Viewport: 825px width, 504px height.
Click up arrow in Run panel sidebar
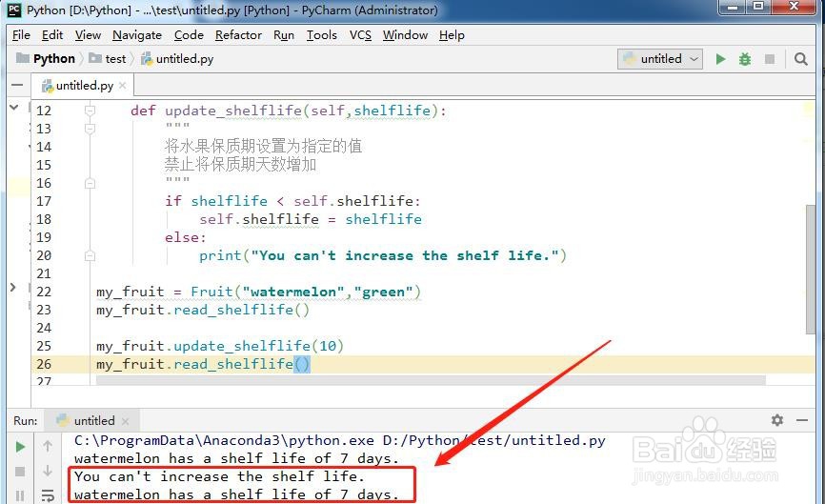(x=48, y=446)
